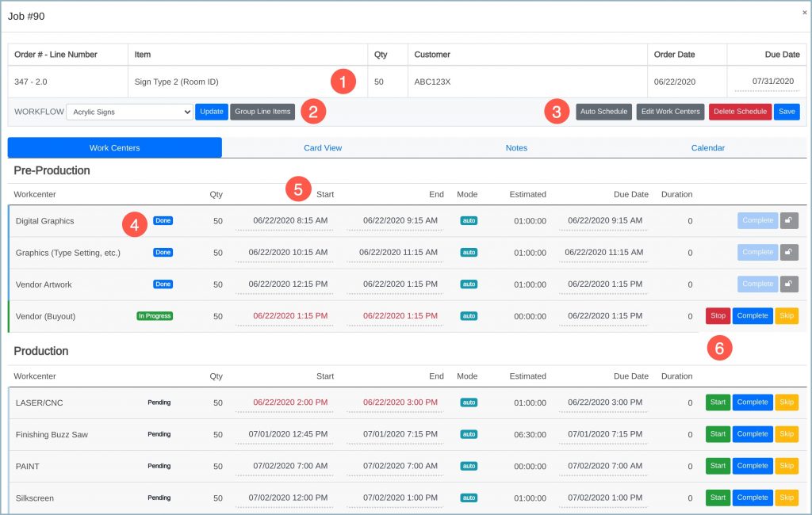The width and height of the screenshot is (812, 515).
Task: Open the Calendar tab
Action: pyautogui.click(x=707, y=148)
